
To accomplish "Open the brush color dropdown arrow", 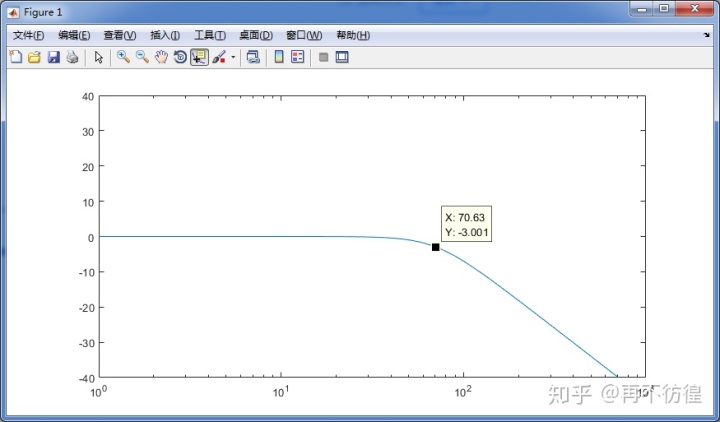I will [x=233, y=57].
